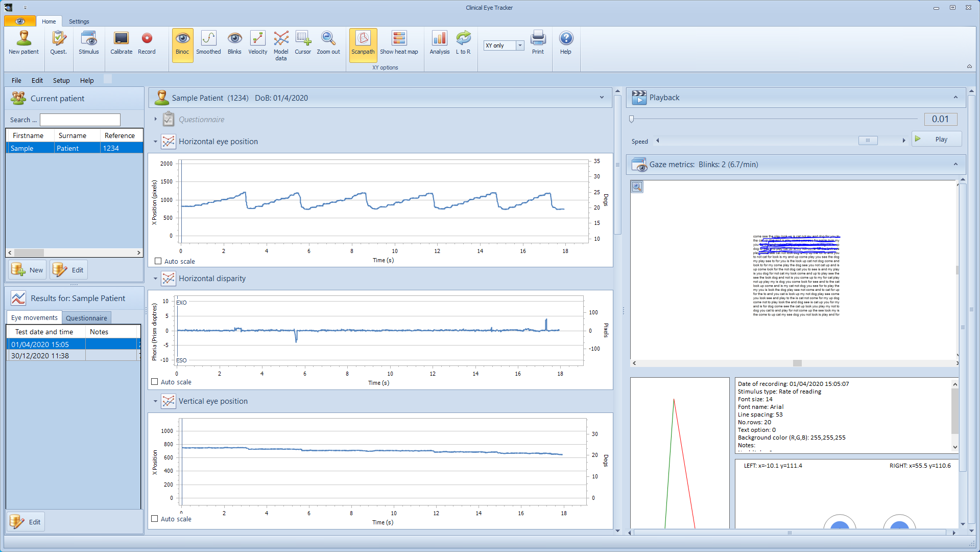Click the Play button in Playback

coord(936,139)
